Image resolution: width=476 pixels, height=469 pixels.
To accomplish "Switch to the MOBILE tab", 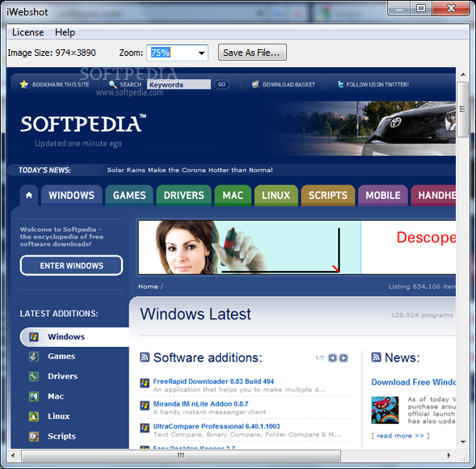I will pyautogui.click(x=383, y=196).
